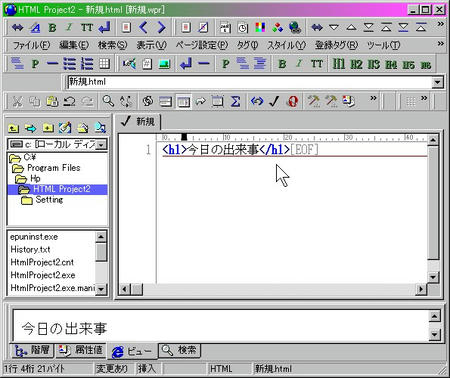Open the drive selection dropdown

coord(102,144)
